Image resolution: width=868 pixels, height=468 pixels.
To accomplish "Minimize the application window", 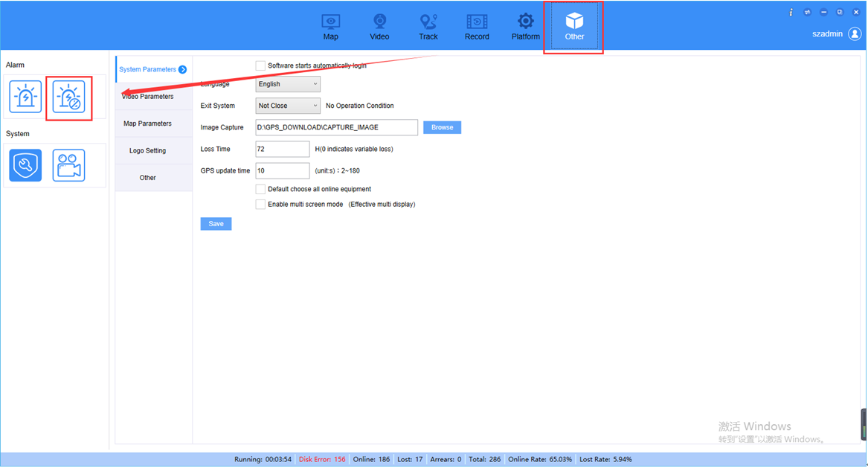I will (823, 12).
